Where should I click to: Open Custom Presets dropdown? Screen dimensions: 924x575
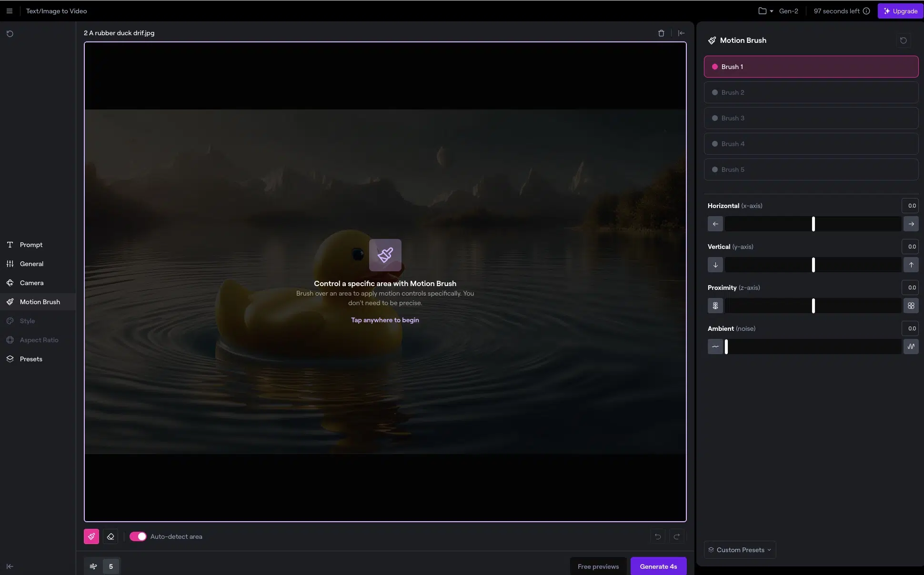[x=740, y=550]
